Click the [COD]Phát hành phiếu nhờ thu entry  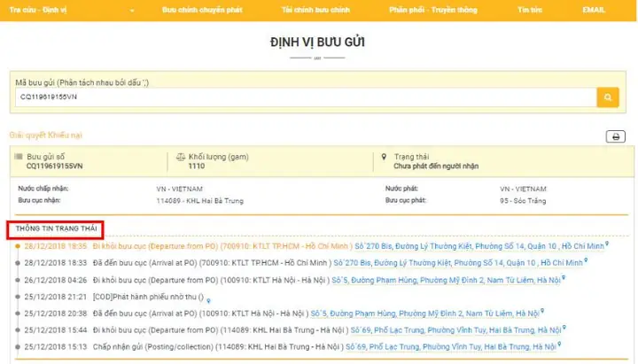tap(148, 297)
